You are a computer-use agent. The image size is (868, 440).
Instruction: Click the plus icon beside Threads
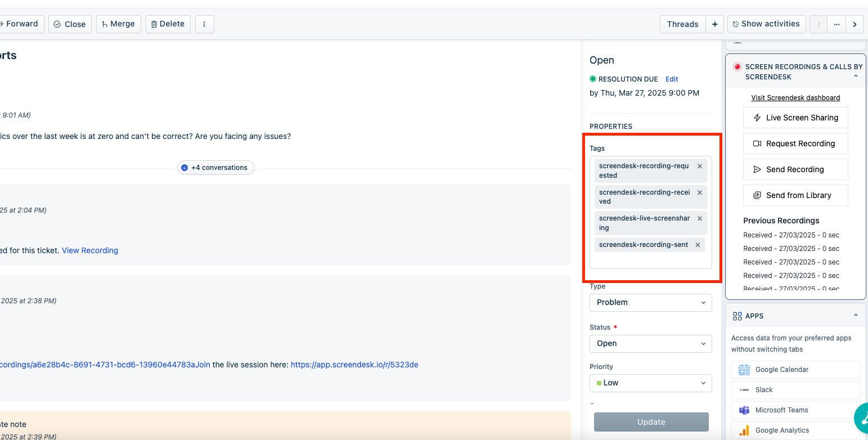pos(714,24)
